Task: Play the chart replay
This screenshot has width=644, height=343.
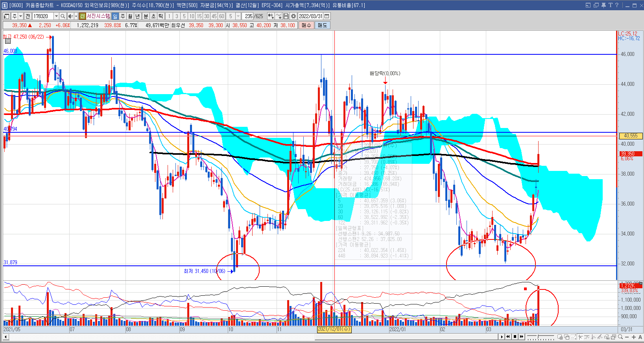Action: coord(502,337)
